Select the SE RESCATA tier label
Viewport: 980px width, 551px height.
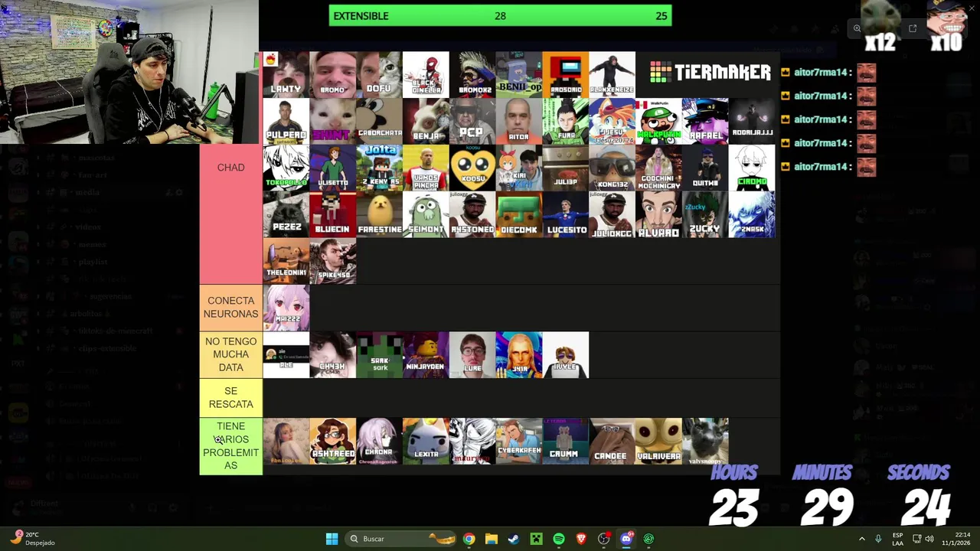click(x=230, y=397)
